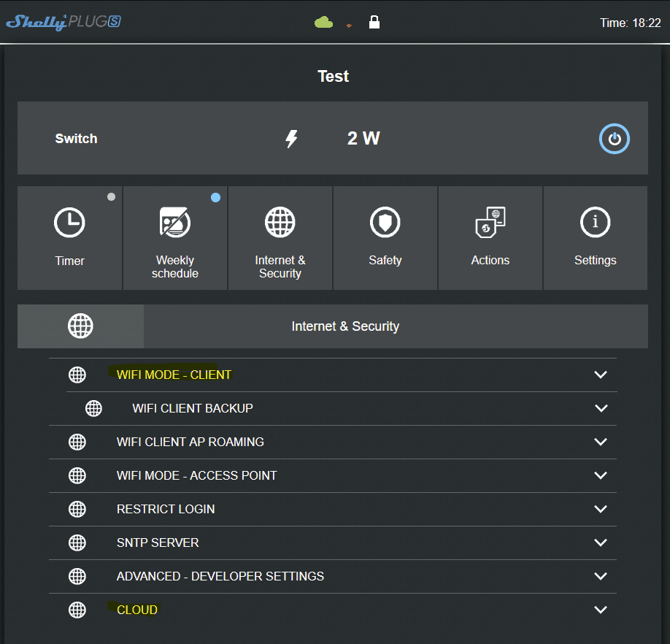Open the RESTRICT LOGIN label
The width and height of the screenshot is (670, 644).
pos(166,509)
